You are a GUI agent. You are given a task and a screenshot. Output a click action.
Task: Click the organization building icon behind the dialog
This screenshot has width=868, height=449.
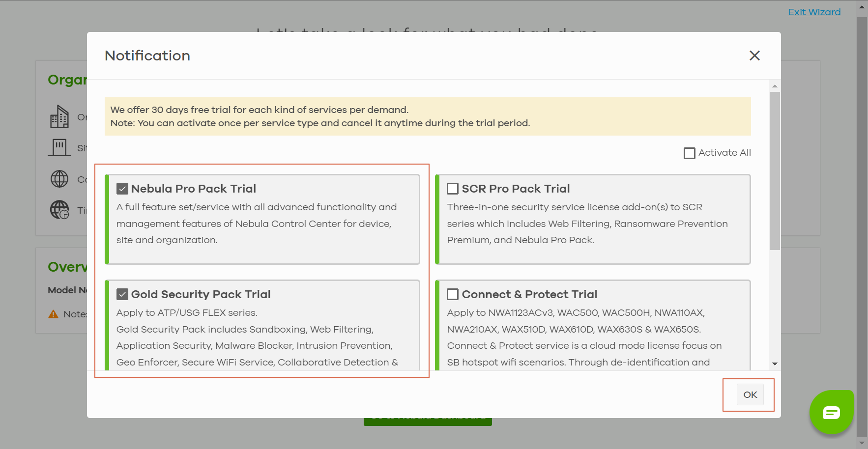(59, 117)
